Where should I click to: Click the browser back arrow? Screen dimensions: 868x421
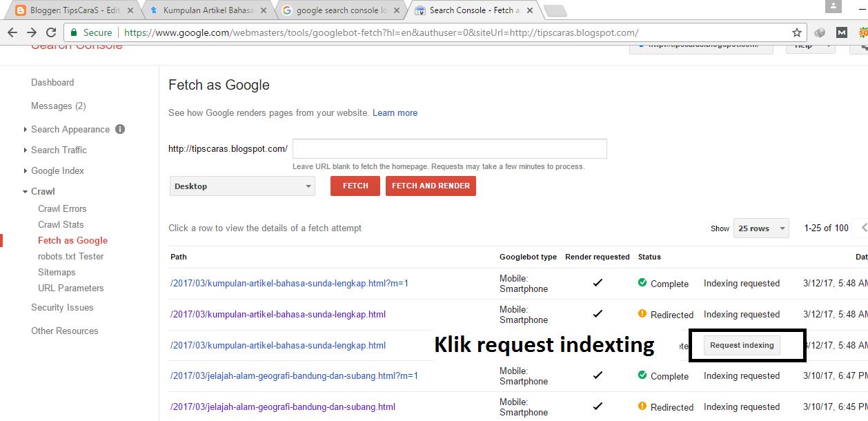click(12, 32)
